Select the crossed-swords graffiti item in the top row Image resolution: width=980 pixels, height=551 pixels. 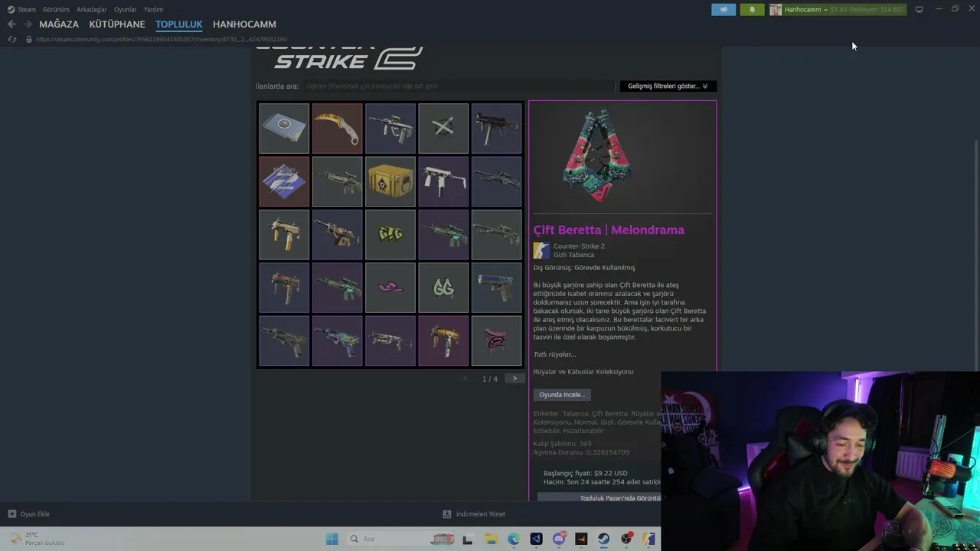coord(443,129)
